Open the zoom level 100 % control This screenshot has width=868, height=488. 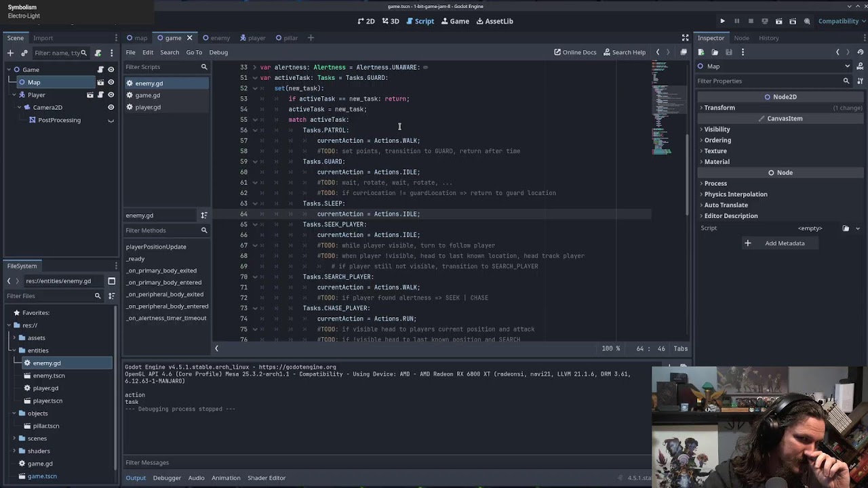[x=611, y=348]
